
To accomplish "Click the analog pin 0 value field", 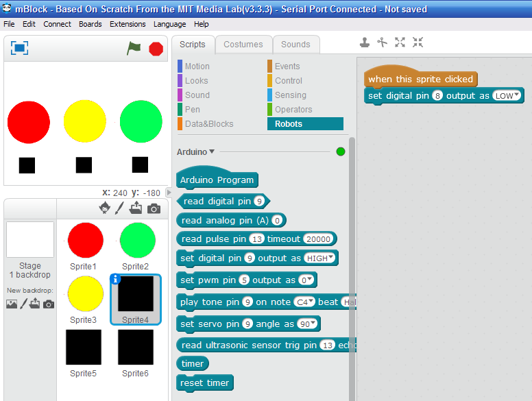I will [x=277, y=221].
